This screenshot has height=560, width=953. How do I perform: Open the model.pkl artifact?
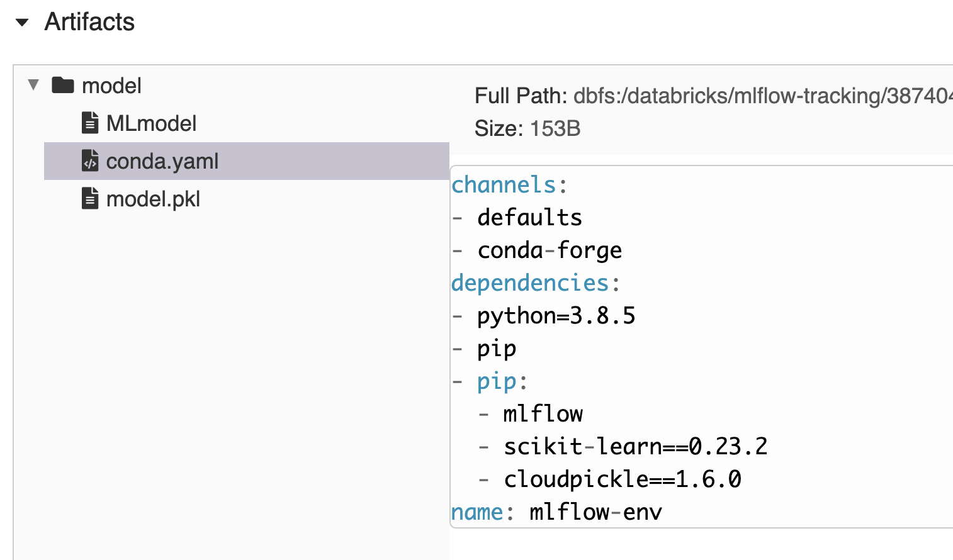tap(153, 199)
